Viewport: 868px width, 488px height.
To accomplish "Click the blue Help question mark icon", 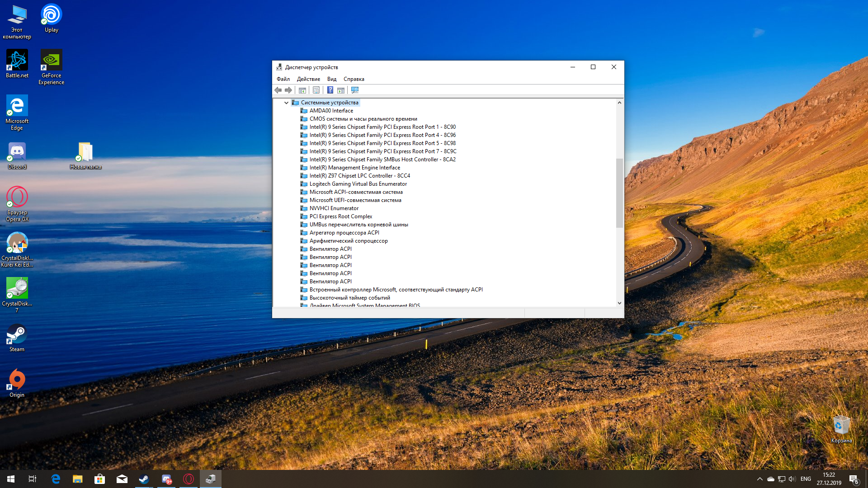I will click(x=330, y=90).
